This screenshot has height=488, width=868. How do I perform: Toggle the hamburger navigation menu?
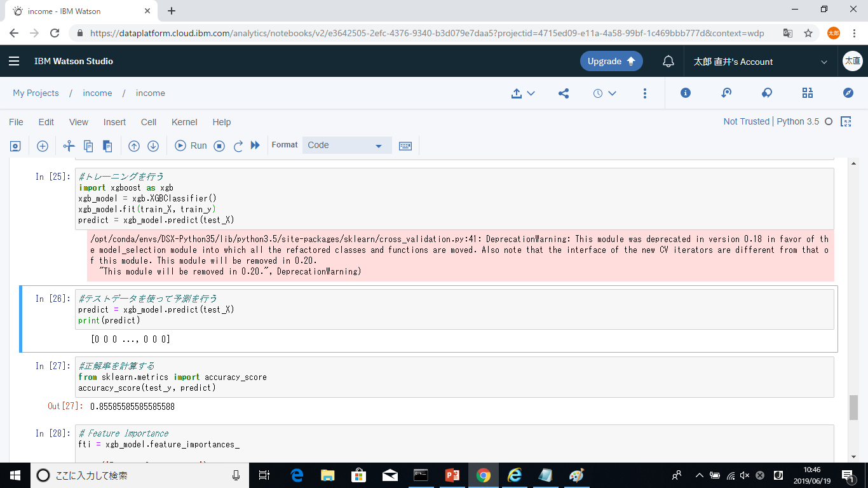14,62
